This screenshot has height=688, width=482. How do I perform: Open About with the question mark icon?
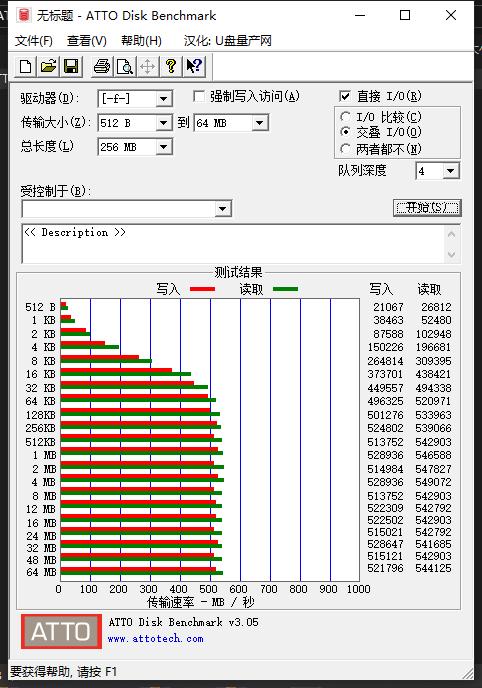click(x=171, y=67)
